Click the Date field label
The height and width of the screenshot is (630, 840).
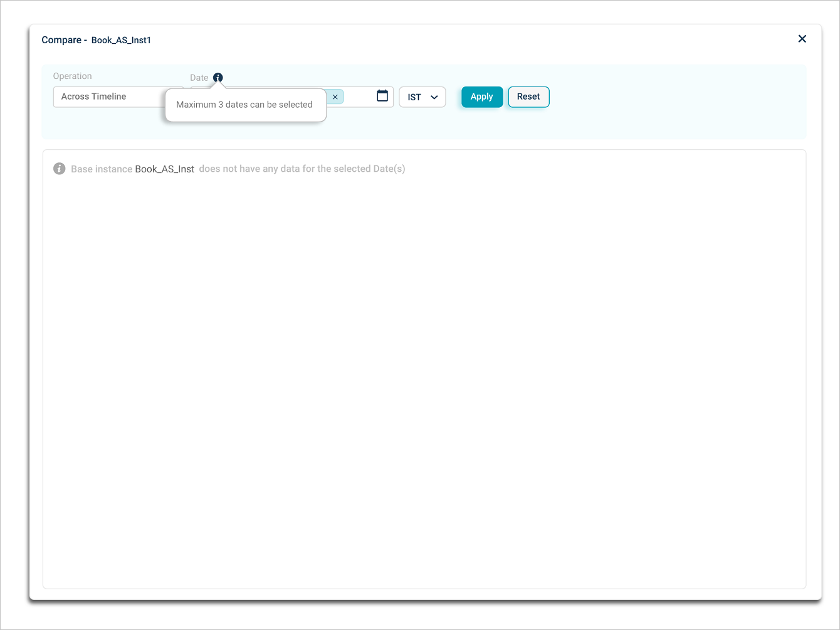[x=199, y=78]
